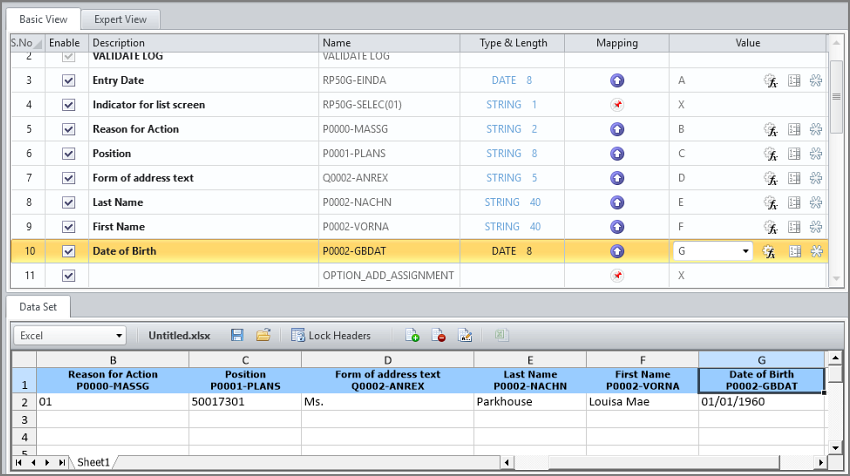
Task: Toggle the Enable checkbox for row 11
Action: (68, 275)
